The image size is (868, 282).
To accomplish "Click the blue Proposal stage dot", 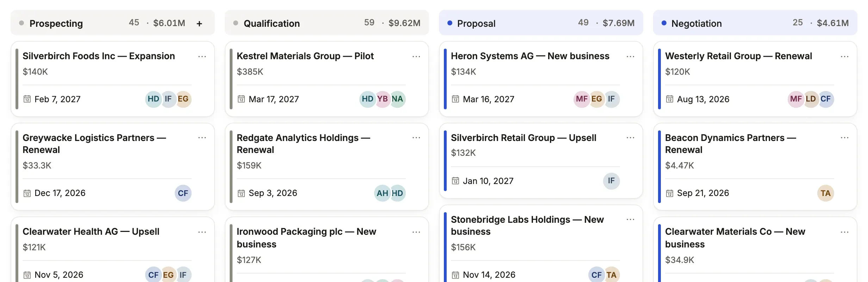I will point(450,23).
